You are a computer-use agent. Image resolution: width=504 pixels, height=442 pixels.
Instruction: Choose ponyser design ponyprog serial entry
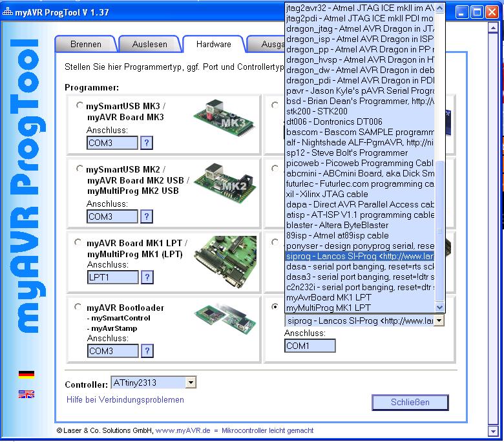(x=360, y=246)
